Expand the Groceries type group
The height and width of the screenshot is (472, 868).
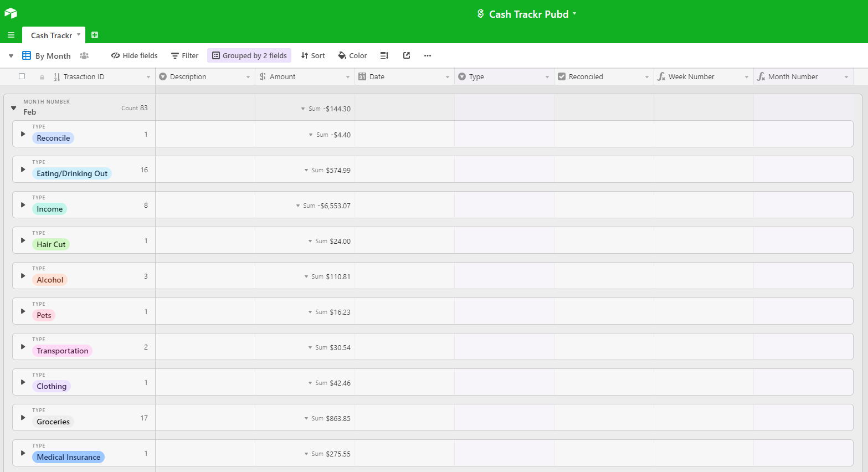coord(23,418)
